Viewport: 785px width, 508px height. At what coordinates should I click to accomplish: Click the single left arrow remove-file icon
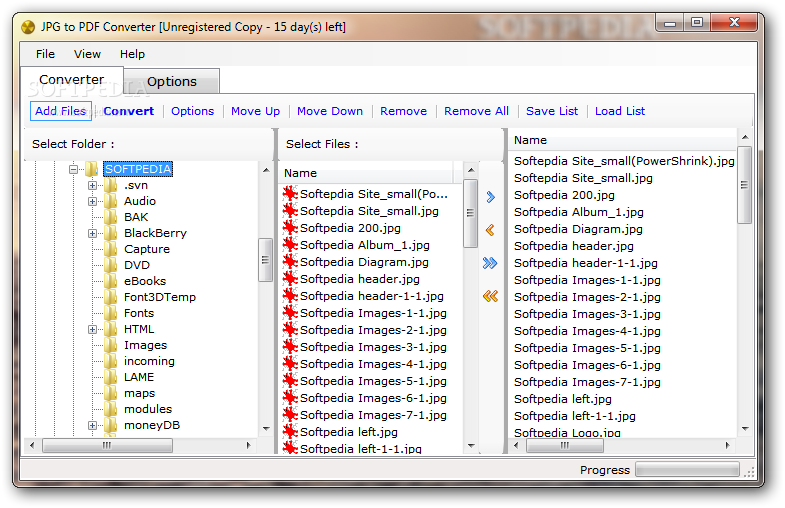[490, 230]
